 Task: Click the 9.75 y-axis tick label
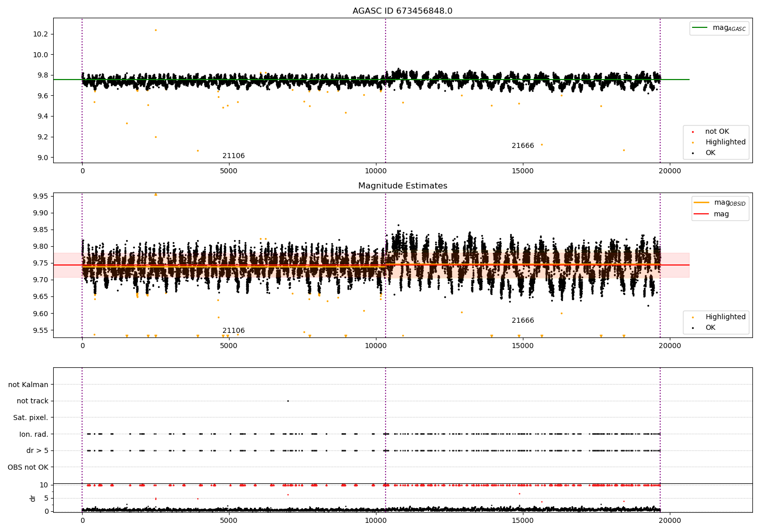pyautogui.click(x=41, y=263)
